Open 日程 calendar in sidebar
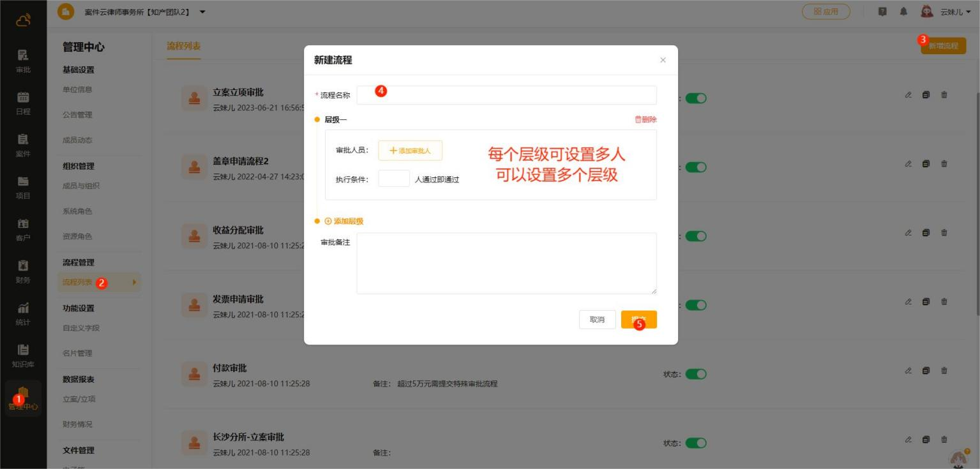This screenshot has width=980, height=469. (23, 103)
